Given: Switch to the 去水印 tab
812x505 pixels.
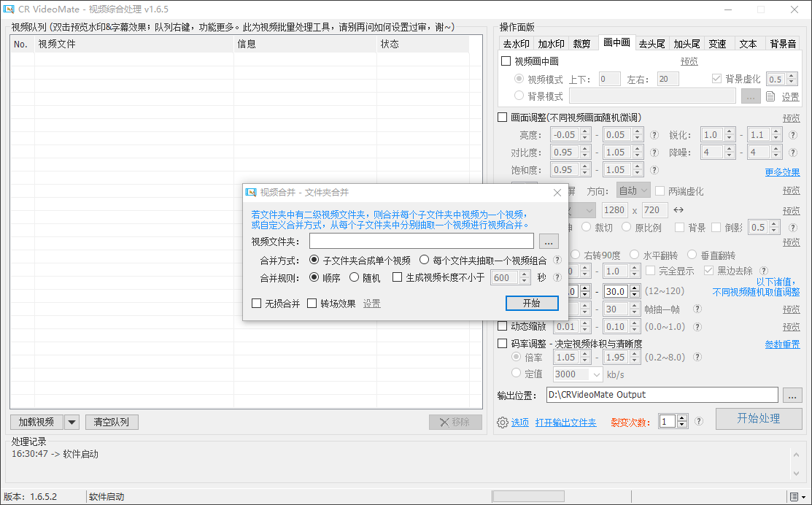Looking at the screenshot, I should click(x=516, y=43).
